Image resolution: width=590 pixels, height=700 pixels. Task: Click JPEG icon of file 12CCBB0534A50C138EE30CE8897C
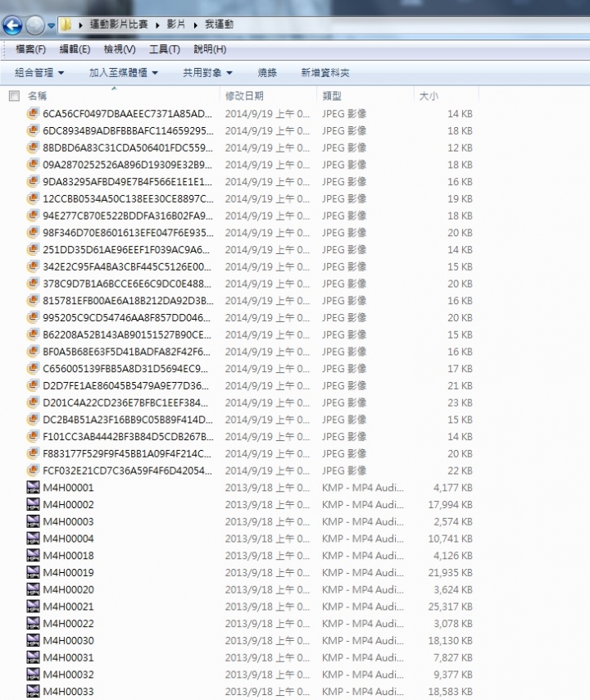33,198
